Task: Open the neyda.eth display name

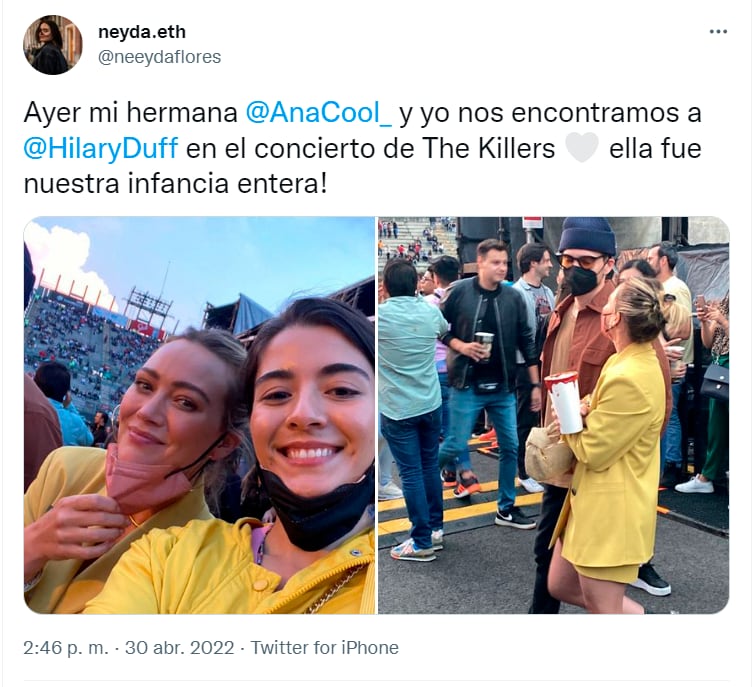Action: coord(142,32)
